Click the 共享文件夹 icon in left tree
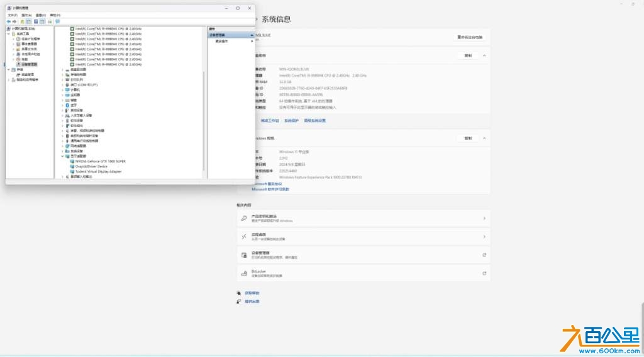This screenshot has height=357, width=644. tap(18, 49)
